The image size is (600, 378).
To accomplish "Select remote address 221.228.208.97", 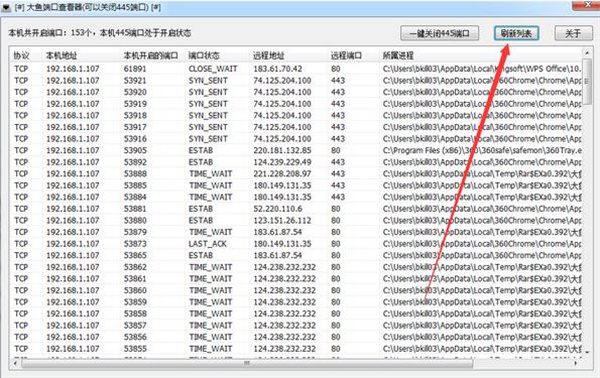I will coord(282,174).
